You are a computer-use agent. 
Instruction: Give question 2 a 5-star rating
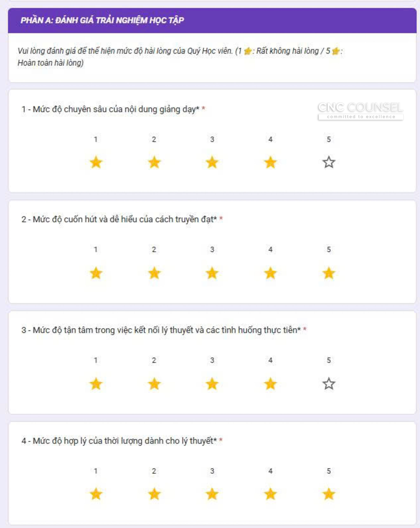click(329, 273)
